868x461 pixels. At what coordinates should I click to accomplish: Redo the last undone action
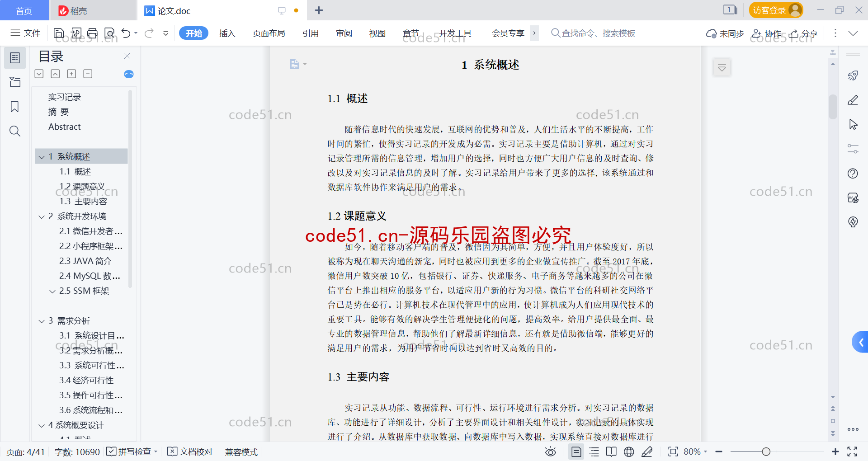pos(149,33)
